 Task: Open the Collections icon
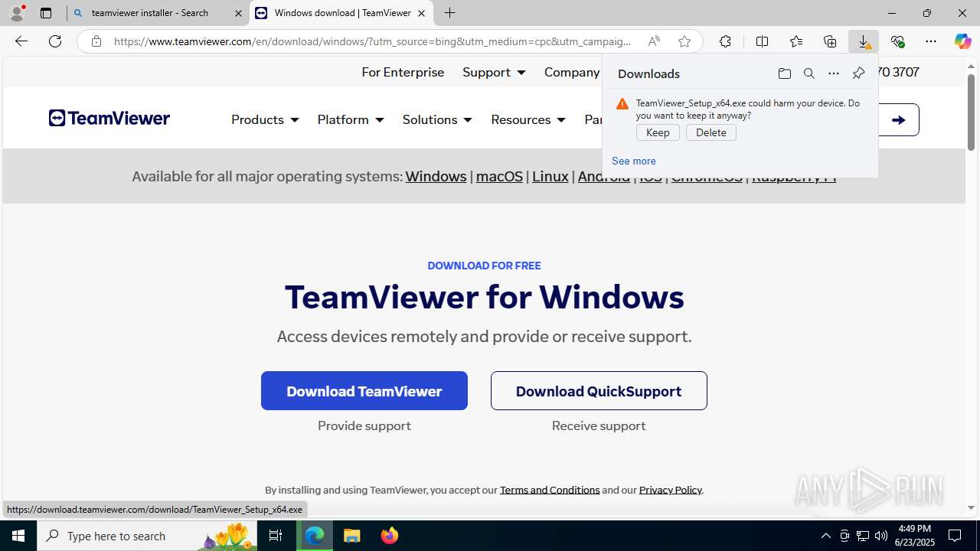click(830, 41)
